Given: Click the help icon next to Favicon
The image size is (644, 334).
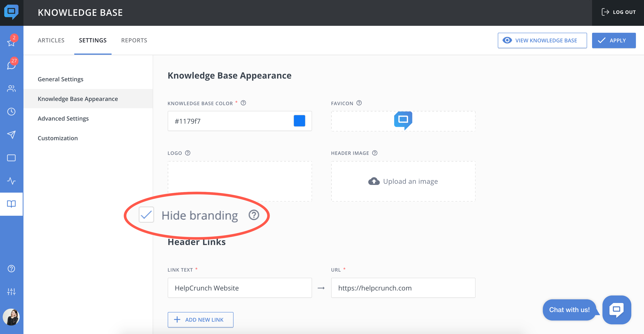Looking at the screenshot, I should [359, 103].
